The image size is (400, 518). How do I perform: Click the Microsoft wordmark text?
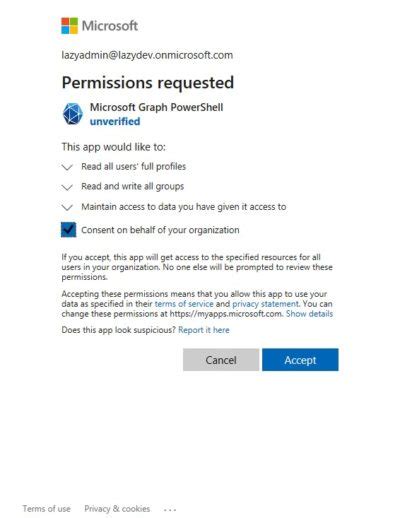(110, 26)
